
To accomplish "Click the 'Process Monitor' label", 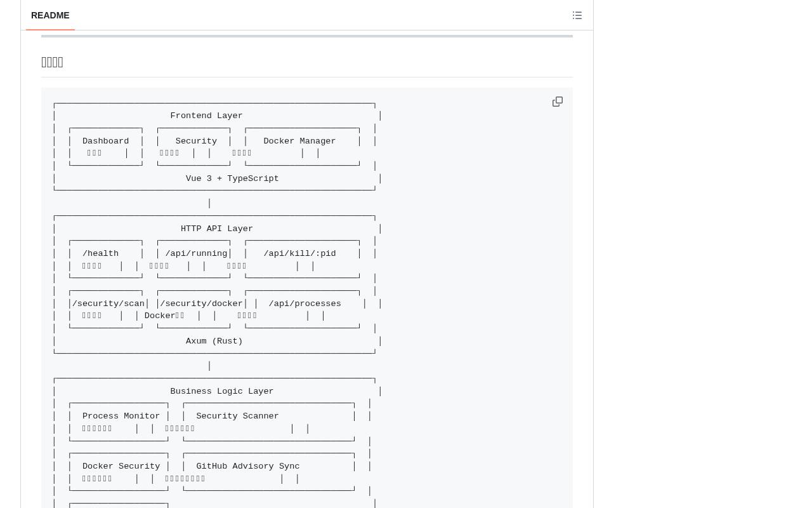I will 121,416.
